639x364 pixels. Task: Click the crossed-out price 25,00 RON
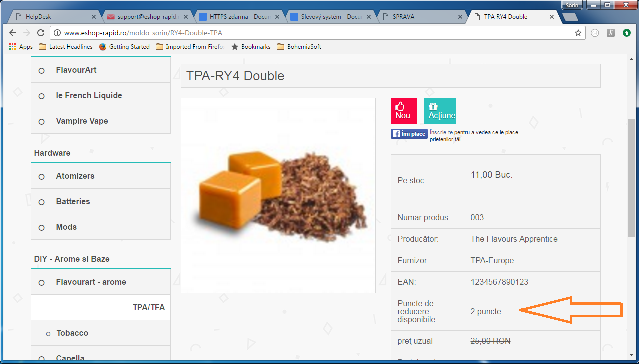tap(491, 341)
